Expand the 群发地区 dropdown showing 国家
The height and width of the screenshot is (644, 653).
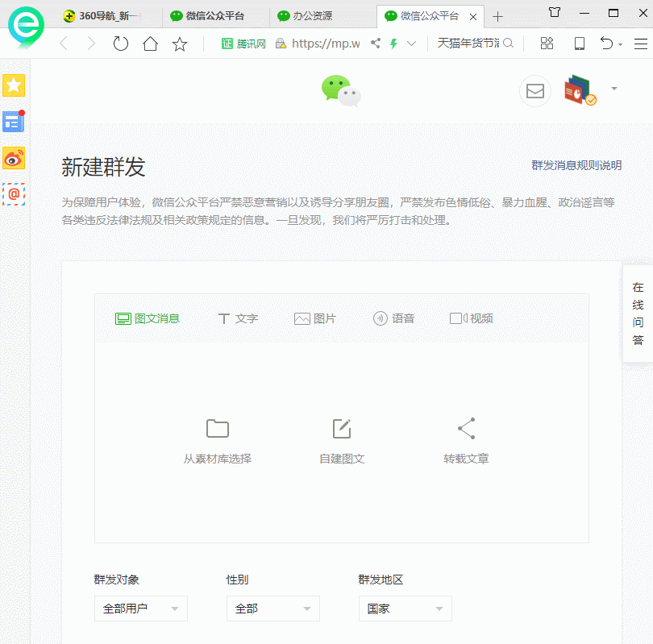pos(405,609)
